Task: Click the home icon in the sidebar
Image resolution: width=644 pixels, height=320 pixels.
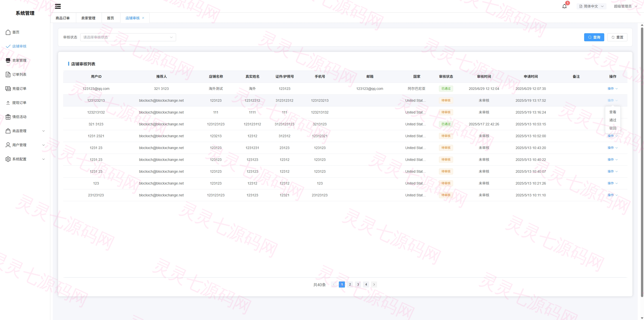Action: click(8, 32)
